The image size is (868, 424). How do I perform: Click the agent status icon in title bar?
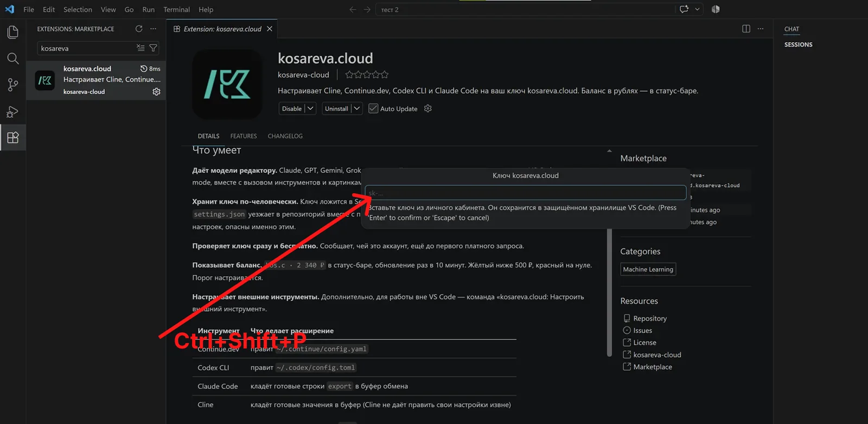coord(716,9)
